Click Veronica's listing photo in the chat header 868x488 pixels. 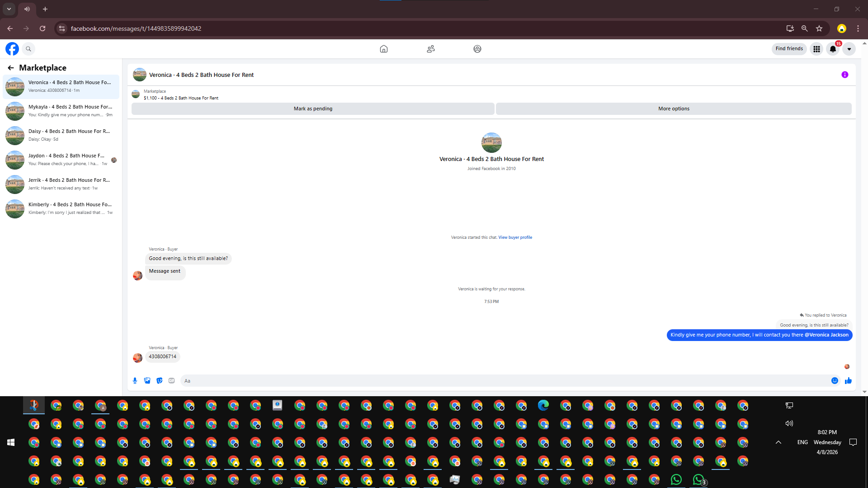pos(140,75)
